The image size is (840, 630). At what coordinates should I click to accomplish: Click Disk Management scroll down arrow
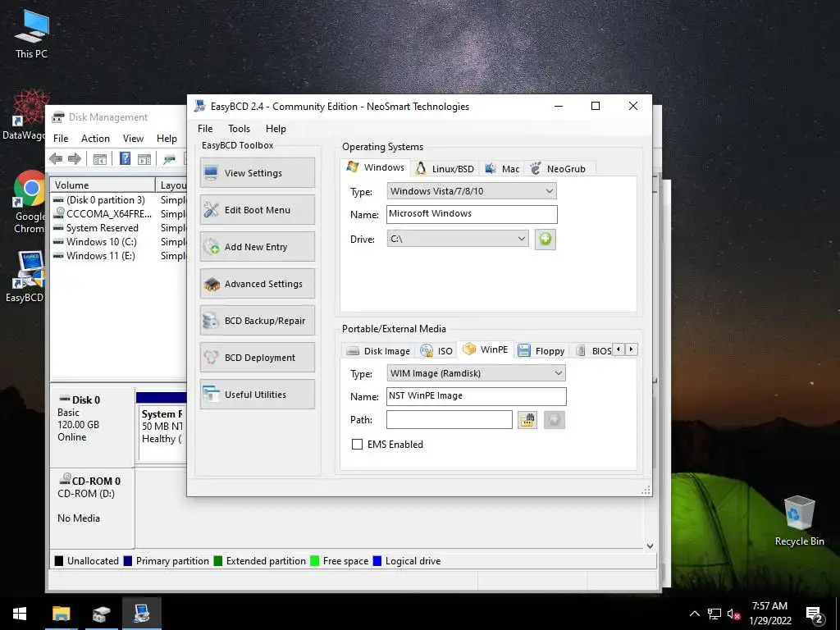650,546
